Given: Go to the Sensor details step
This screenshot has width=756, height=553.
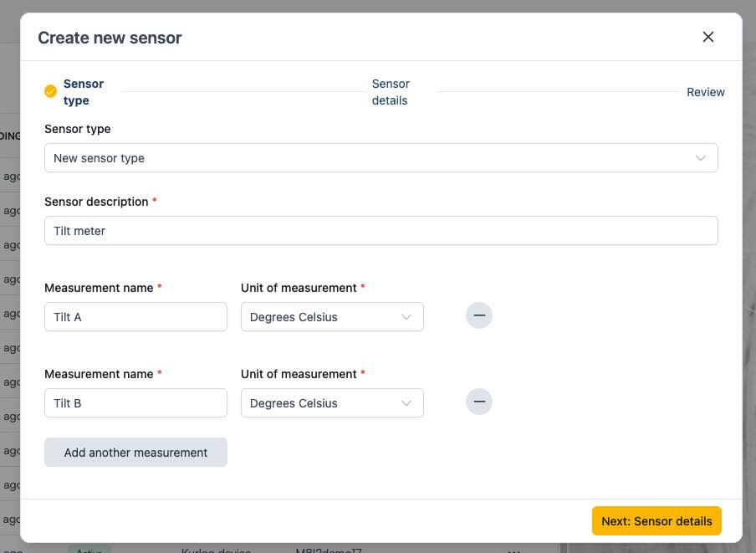Looking at the screenshot, I should [x=390, y=92].
